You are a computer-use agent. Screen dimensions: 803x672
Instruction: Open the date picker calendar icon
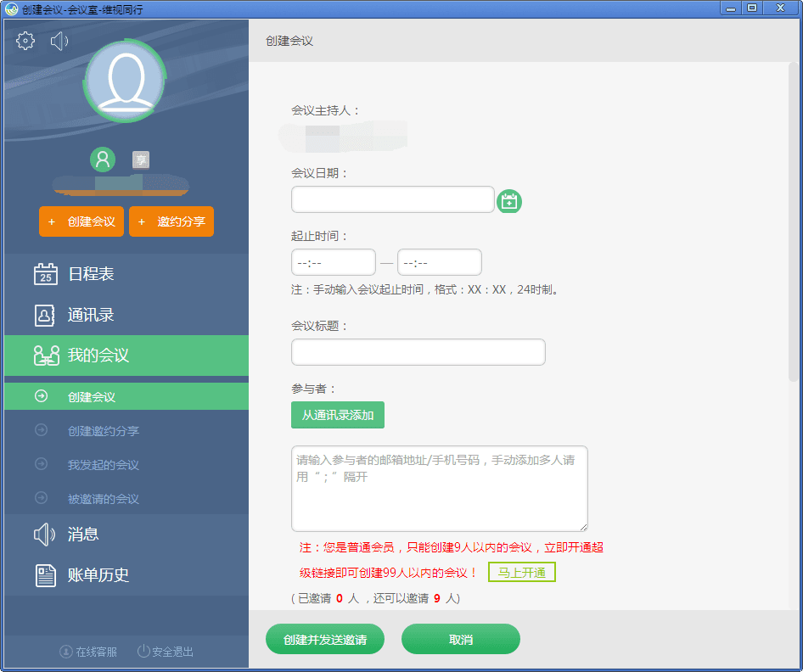(x=509, y=200)
